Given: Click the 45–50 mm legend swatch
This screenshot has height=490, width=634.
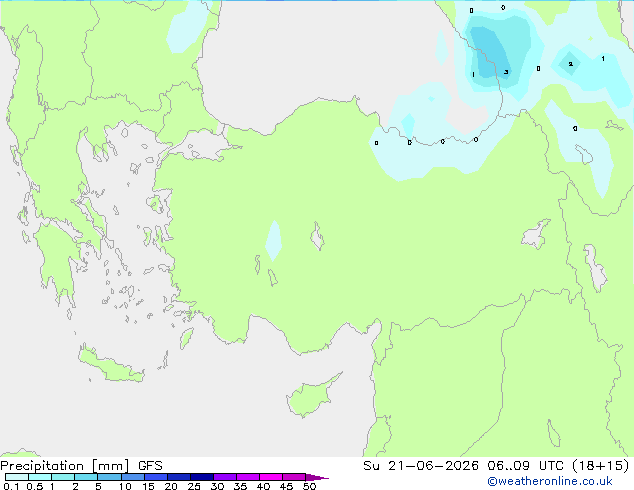Looking at the screenshot, I should [294, 477].
